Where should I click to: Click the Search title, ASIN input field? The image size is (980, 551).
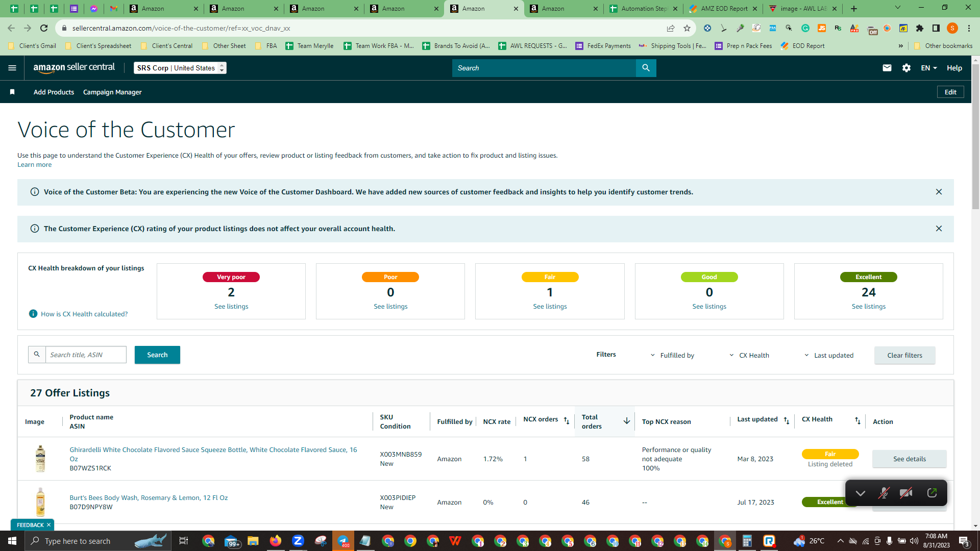pos(86,355)
